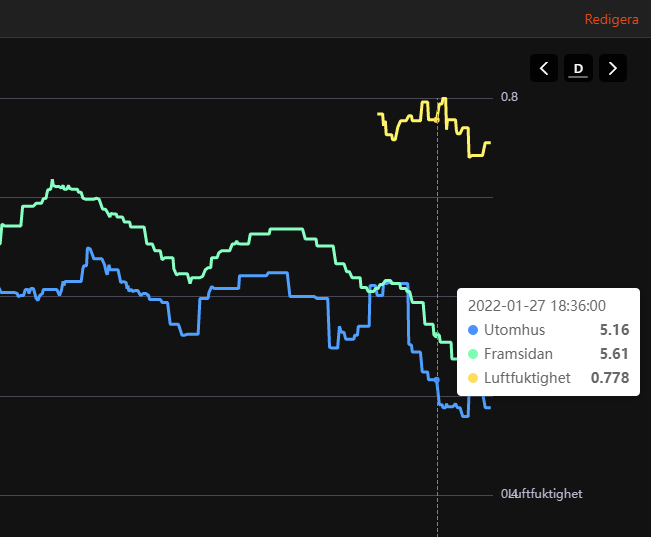This screenshot has height=537, width=651.
Task: Click the Utomhus value 5.16
Action: click(x=614, y=330)
